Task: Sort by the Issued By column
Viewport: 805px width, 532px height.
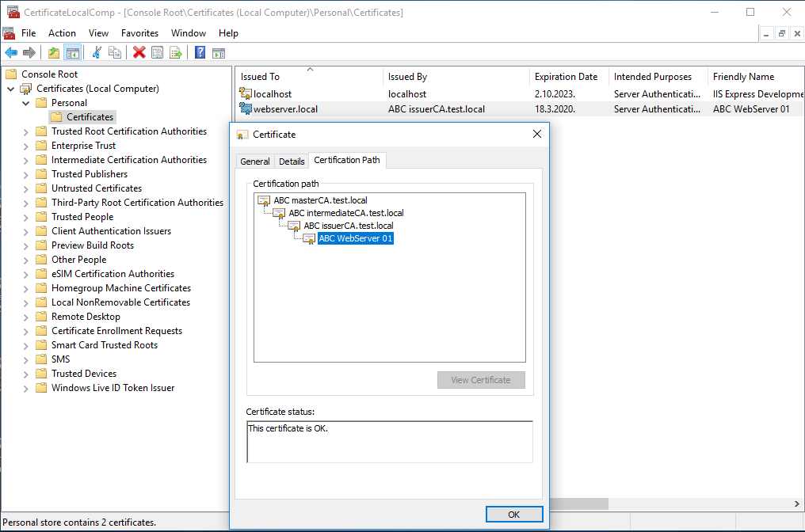Action: pos(456,77)
